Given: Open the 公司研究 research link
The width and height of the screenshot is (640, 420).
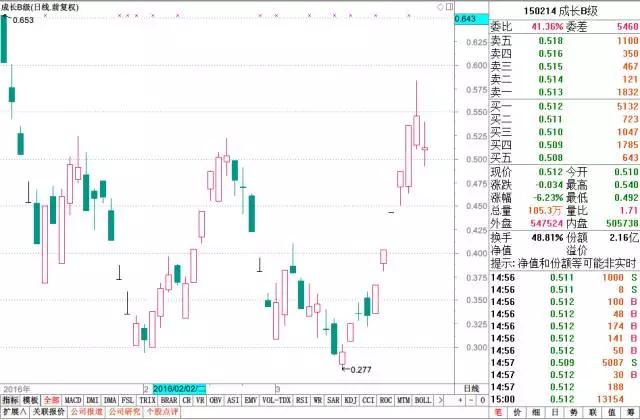Looking at the screenshot, I should [x=123, y=411].
